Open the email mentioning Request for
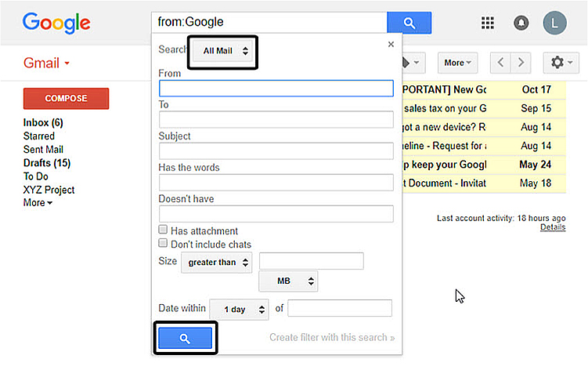Image resolution: width=588 pixels, height=370 pixels. [484, 146]
